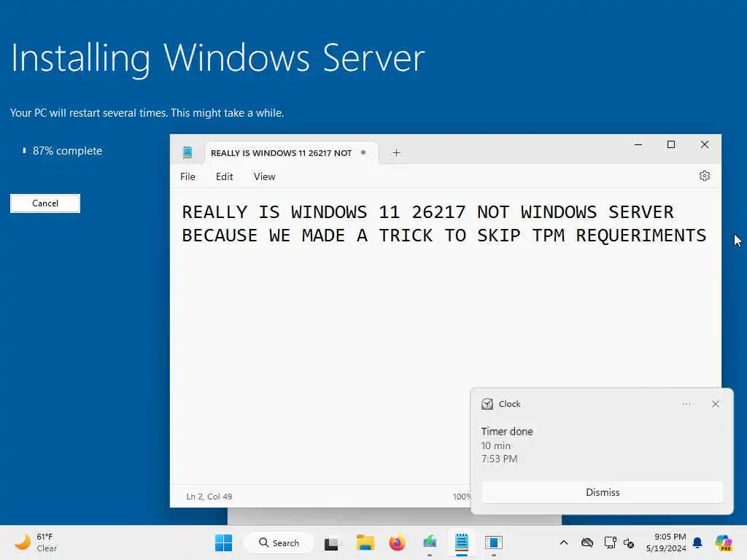The image size is (747, 560).
Task: Open notification bell in taskbar
Action: coord(697,542)
